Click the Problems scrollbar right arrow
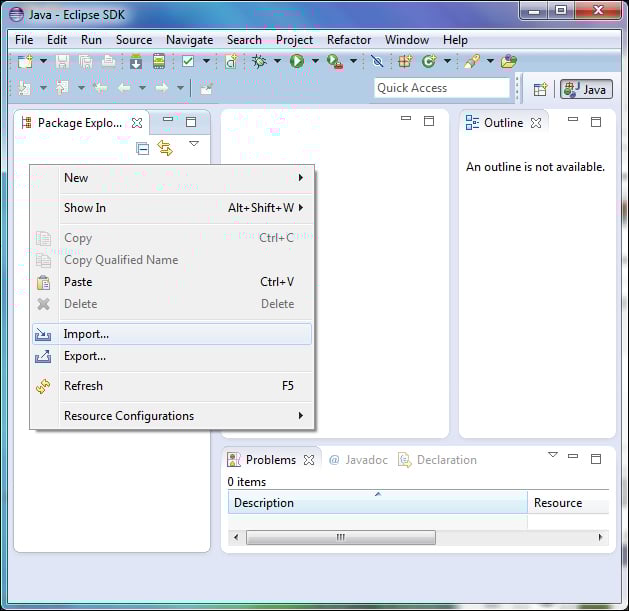The image size is (629, 611). (600, 537)
